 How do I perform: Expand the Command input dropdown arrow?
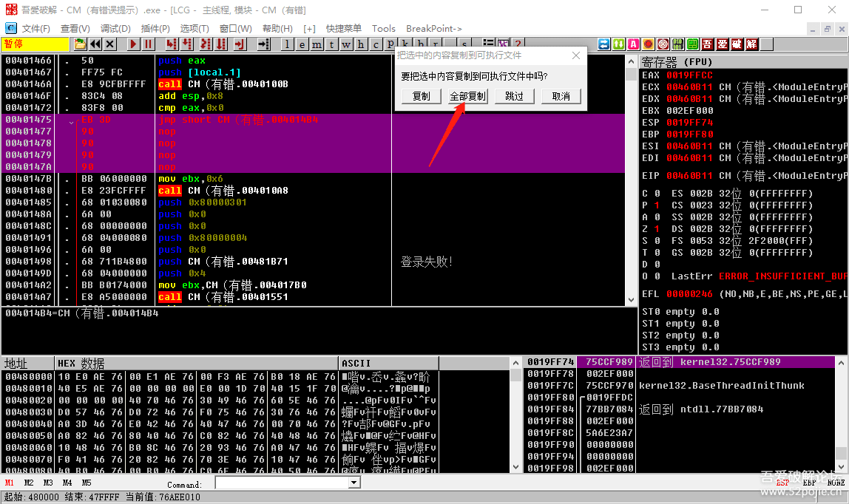pyautogui.click(x=354, y=483)
